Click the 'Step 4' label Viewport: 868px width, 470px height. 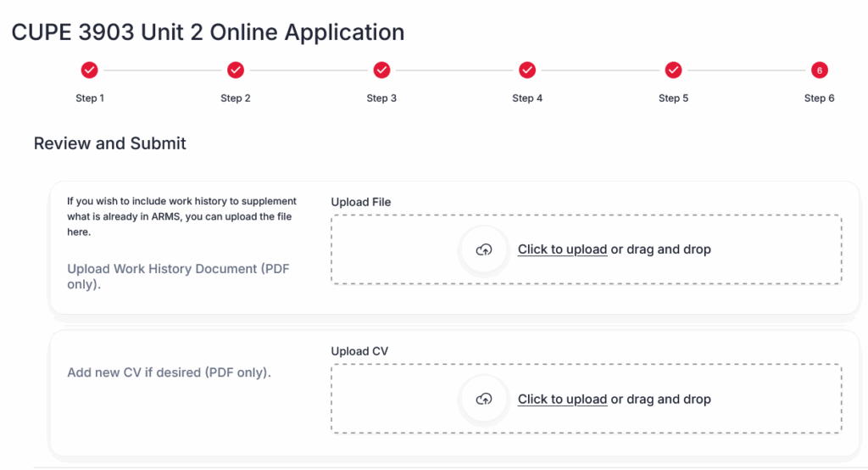tap(527, 98)
